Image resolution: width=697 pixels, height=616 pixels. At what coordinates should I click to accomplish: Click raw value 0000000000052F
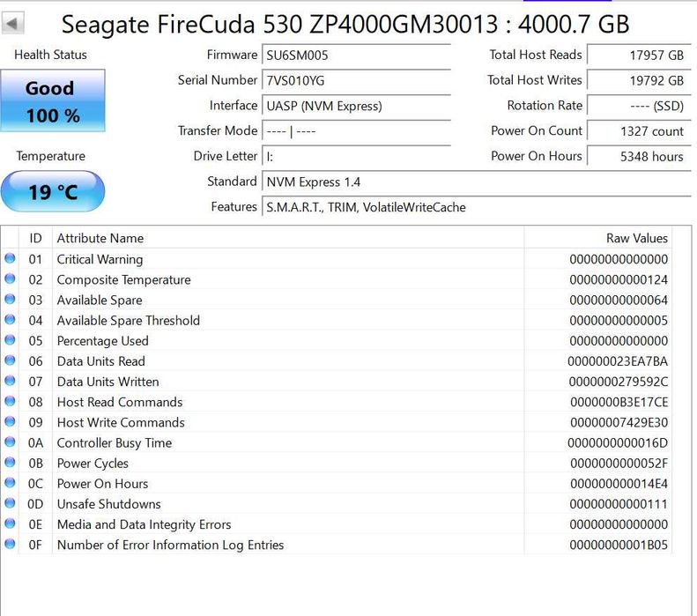pos(619,464)
